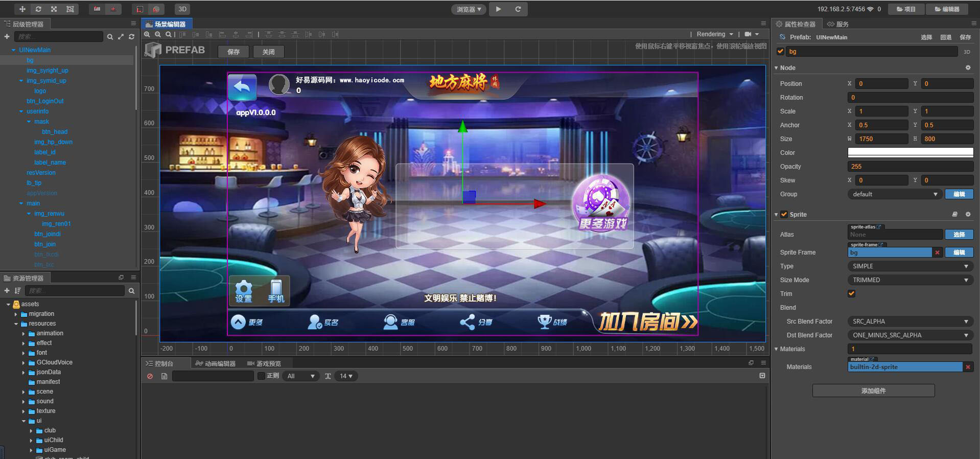
Task: Open the 游戏预览 tab
Action: (264, 363)
